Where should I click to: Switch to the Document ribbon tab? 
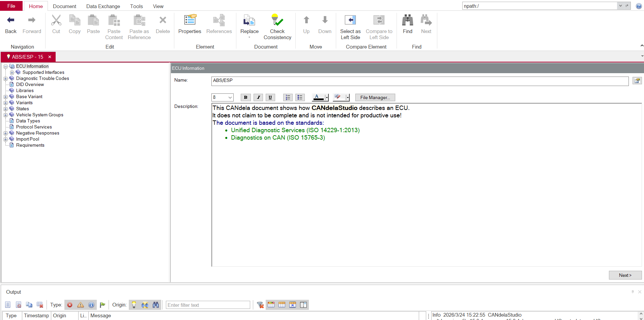pyautogui.click(x=64, y=6)
